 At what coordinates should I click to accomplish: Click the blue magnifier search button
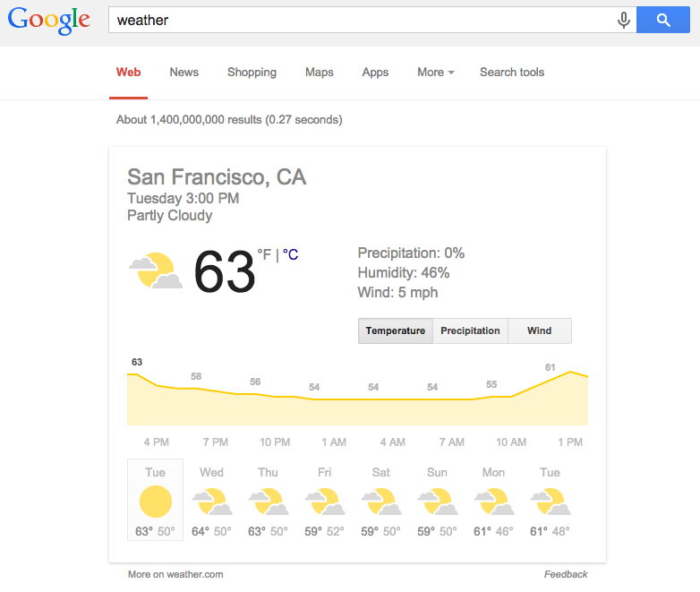pyautogui.click(x=662, y=21)
